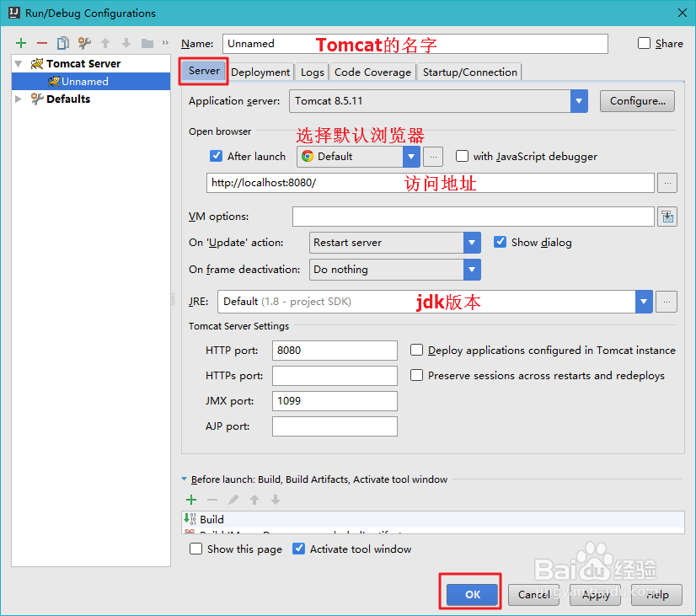Image resolution: width=696 pixels, height=616 pixels.
Task: Create new folder icon in left toolbar
Action: [147, 43]
